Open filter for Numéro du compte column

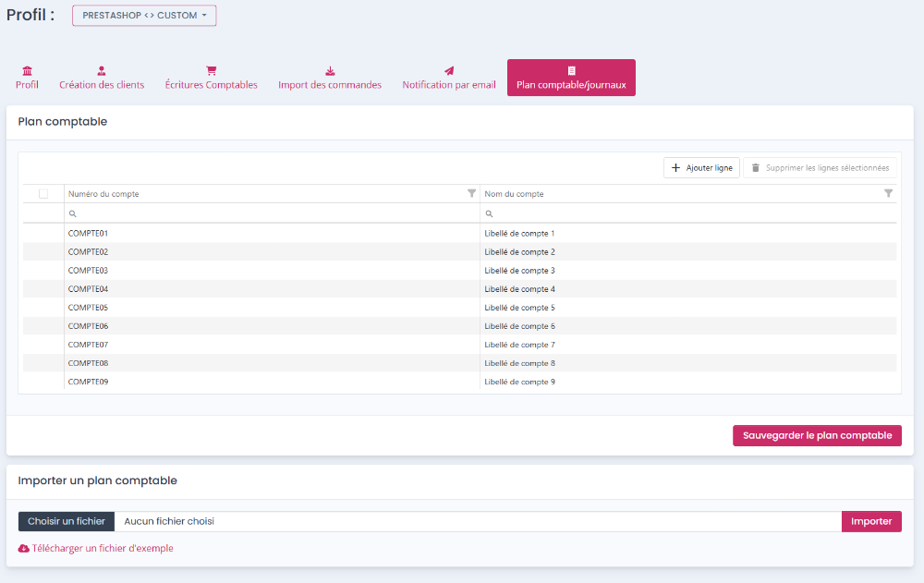point(471,193)
